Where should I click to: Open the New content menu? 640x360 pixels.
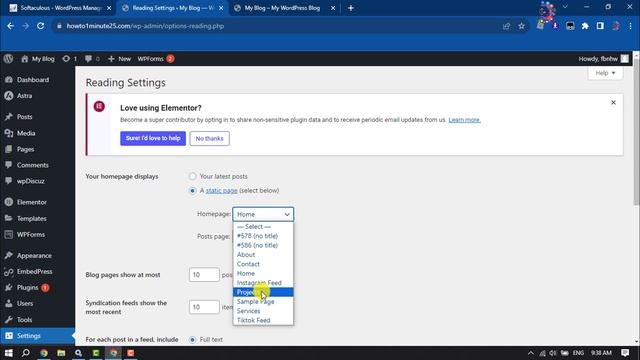click(119, 59)
